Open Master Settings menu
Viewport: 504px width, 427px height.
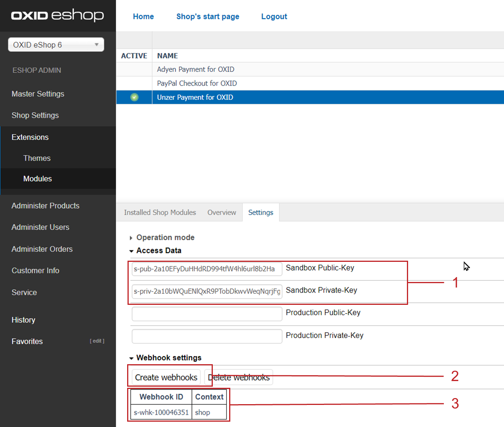(x=38, y=94)
